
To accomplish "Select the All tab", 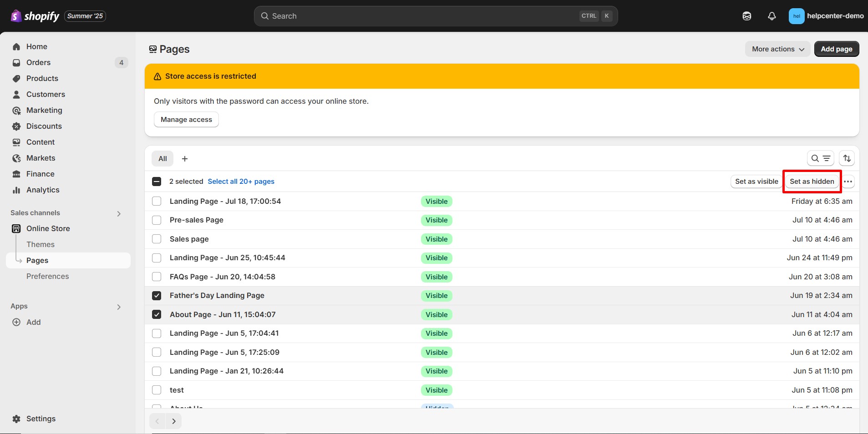I will point(162,159).
